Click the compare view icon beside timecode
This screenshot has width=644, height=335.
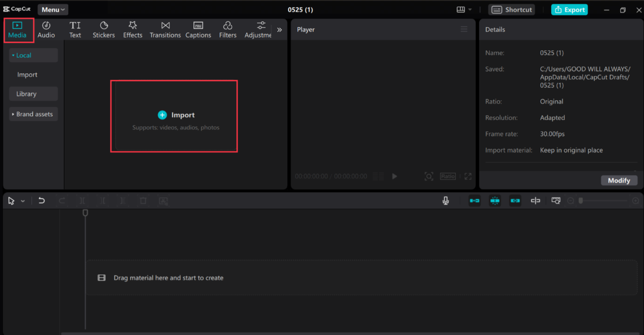pos(378,176)
